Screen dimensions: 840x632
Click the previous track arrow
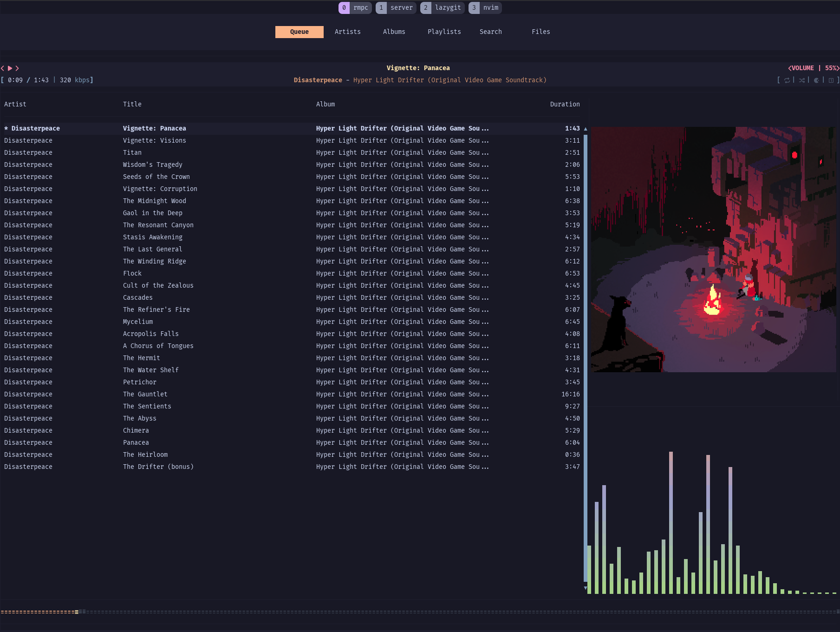point(3,68)
